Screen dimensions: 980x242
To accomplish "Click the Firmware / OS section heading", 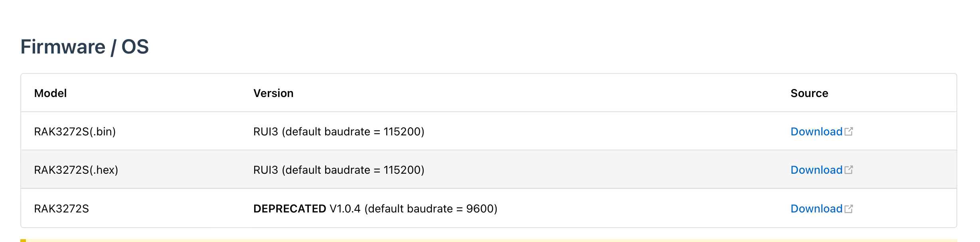I will [x=85, y=47].
